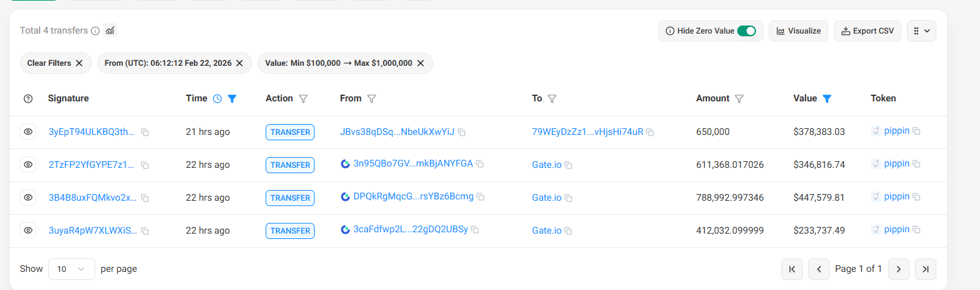Open signature 3yEpT94ULKBQ3th transaction
The height and width of the screenshot is (290, 980).
click(x=92, y=132)
